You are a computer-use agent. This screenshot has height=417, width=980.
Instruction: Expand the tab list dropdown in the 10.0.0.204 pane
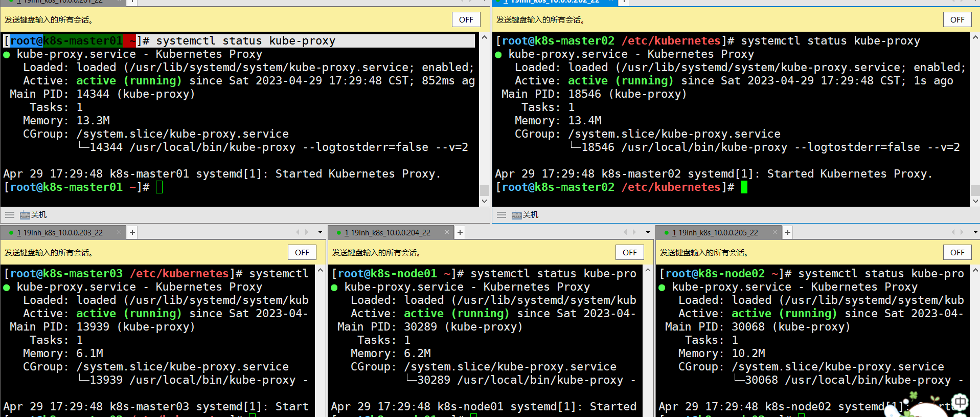[x=648, y=232]
